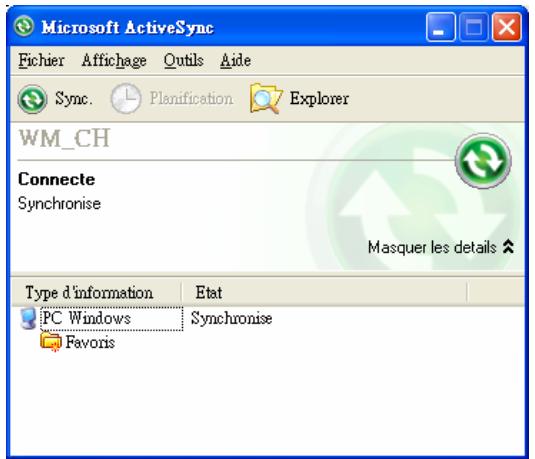Image resolution: width=535 pixels, height=459 pixels.
Task: Sort by Type d'information column header
Action: point(96,292)
